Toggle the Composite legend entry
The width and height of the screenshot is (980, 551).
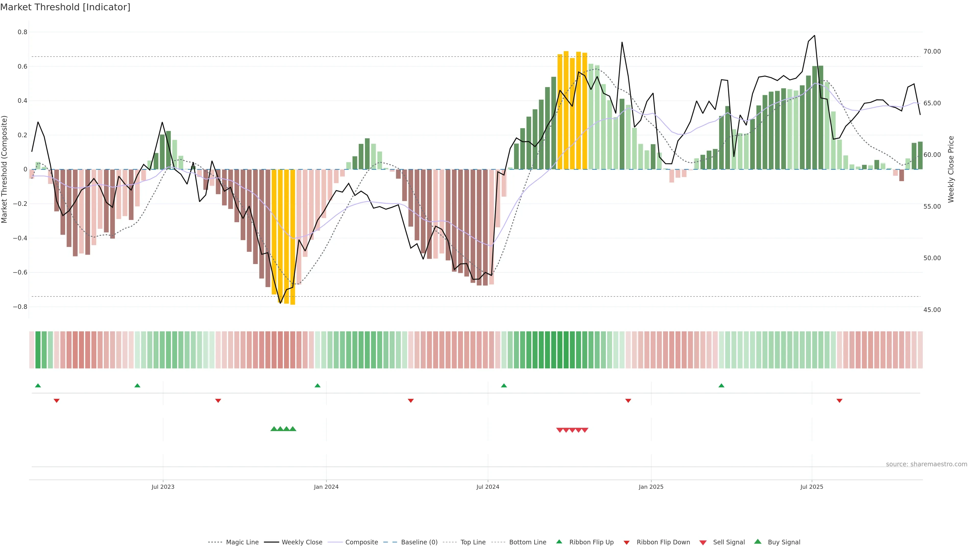361,542
